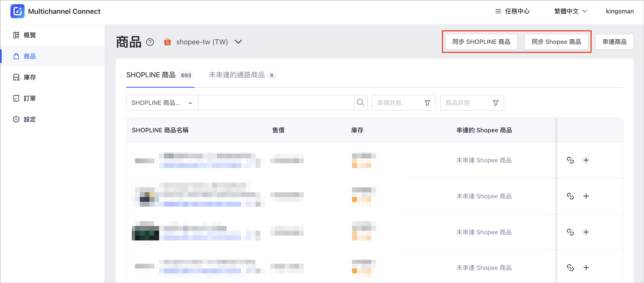The image size is (644, 283).
Task: Click 同步 Shopee 商品 button
Action: point(556,42)
